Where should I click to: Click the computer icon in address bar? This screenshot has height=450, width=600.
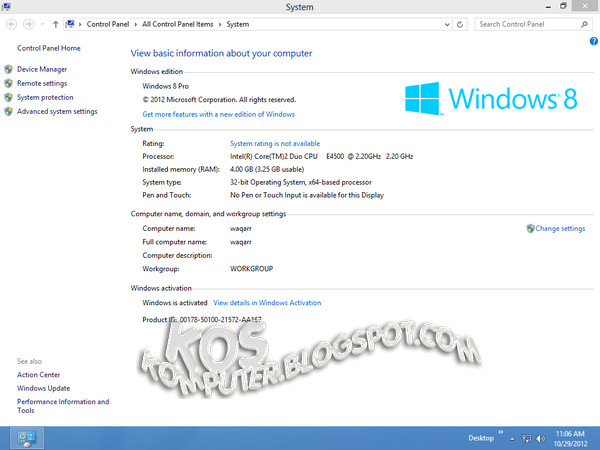pyautogui.click(x=70, y=24)
